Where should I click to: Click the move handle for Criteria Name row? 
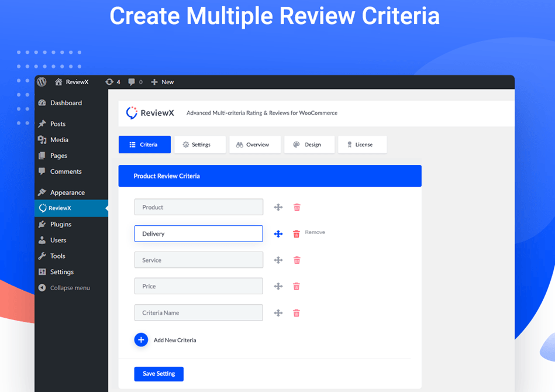pos(278,312)
